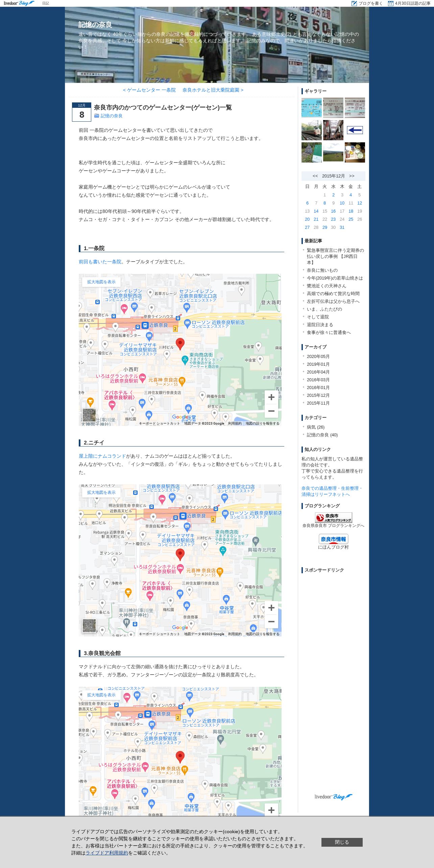Viewport: 434px width, 868px height.
Task: Open the ブログを書く write-blog link
Action: tap(367, 3)
